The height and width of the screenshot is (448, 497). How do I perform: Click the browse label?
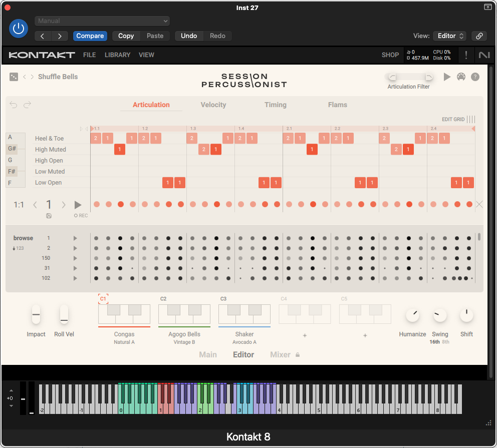click(x=23, y=238)
